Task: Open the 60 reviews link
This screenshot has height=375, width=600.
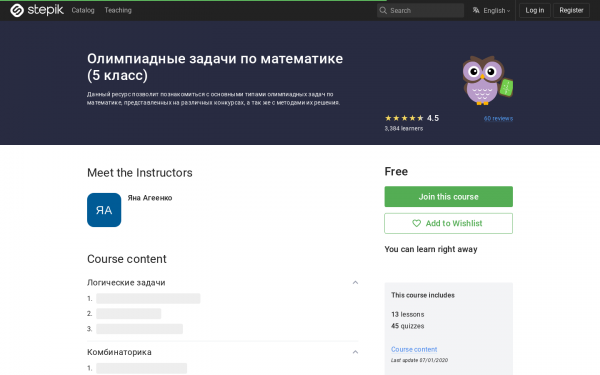Action: (498, 119)
